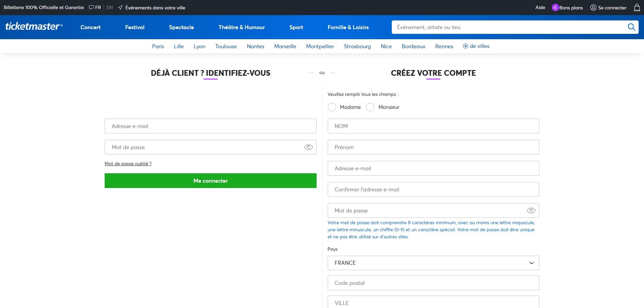Click Billetterie 100% Officielle et Garantie text
Image resolution: width=644 pixels, height=308 pixels.
coord(44,7)
